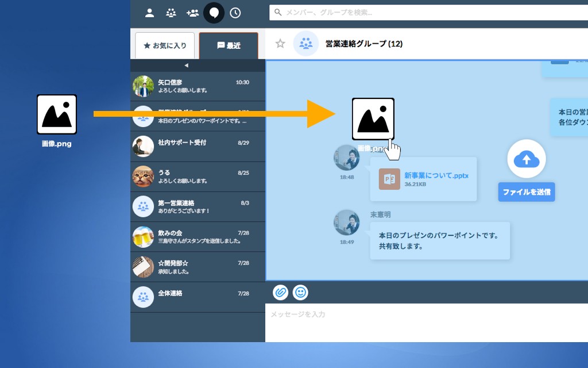Open the 新事業について.pptx file link
This screenshot has width=588, height=368.
(436, 175)
